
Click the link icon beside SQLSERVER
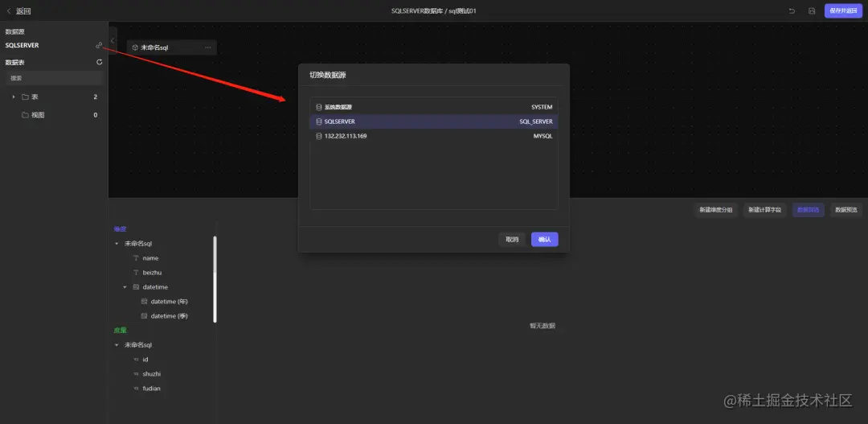[x=99, y=45]
